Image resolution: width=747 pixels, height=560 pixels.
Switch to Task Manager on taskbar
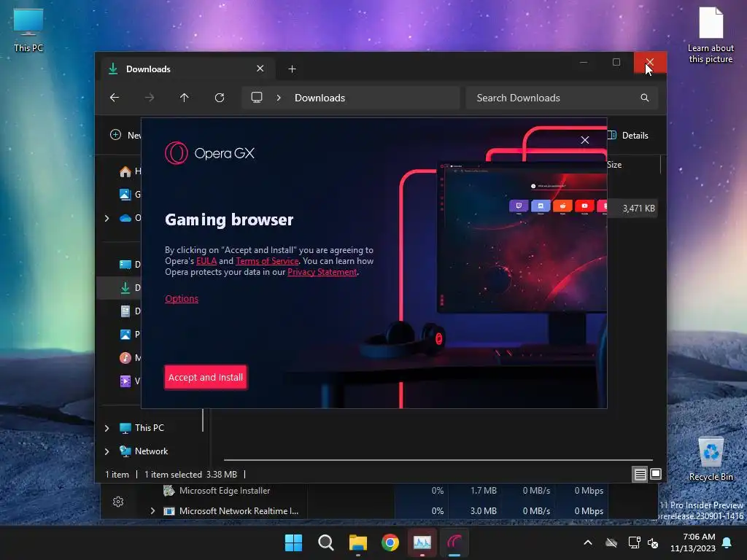422,542
